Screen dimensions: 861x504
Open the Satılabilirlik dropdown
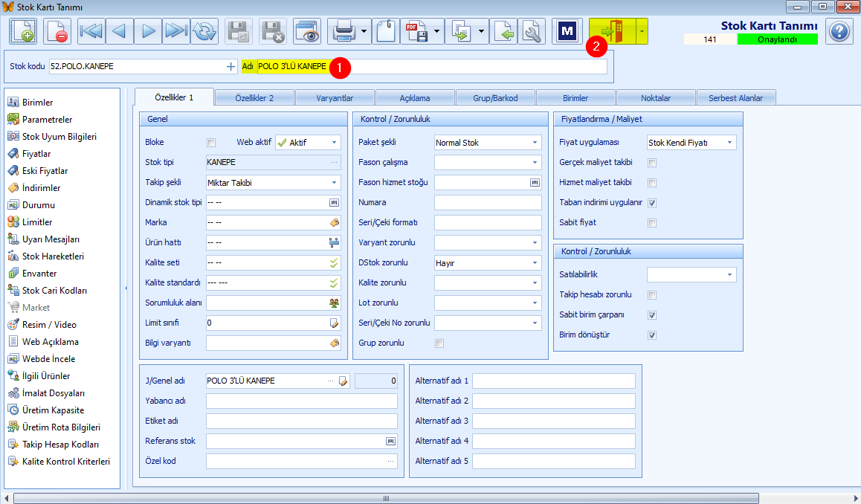tap(729, 274)
